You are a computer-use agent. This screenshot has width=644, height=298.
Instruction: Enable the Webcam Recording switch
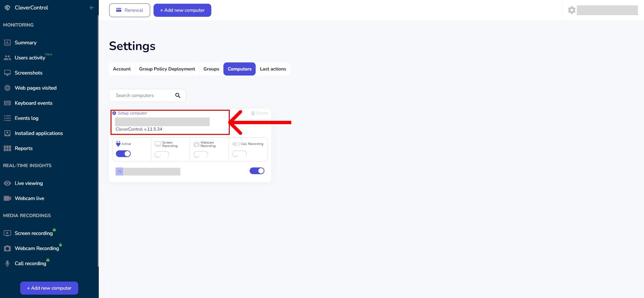(201, 154)
